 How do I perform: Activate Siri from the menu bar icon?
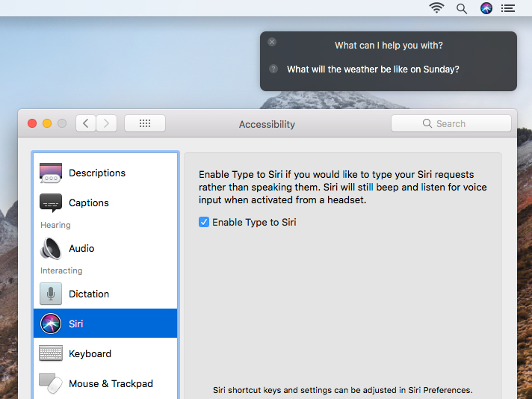coord(486,7)
